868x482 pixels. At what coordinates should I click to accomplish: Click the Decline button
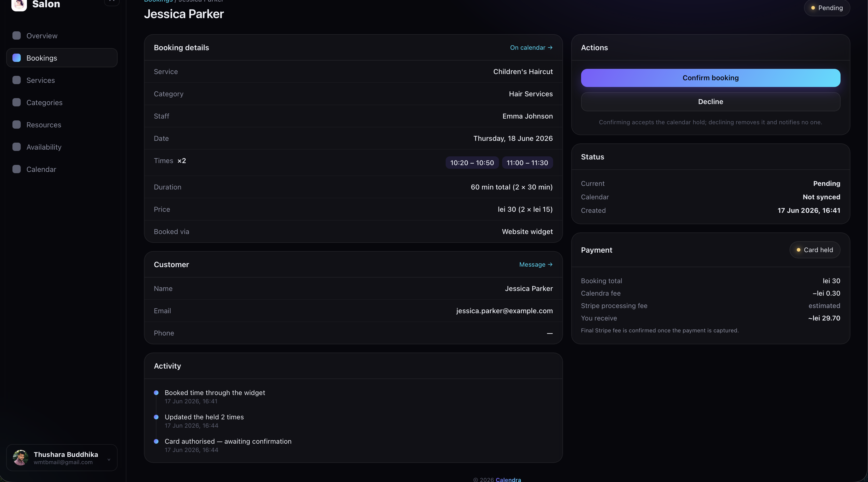tap(710, 102)
